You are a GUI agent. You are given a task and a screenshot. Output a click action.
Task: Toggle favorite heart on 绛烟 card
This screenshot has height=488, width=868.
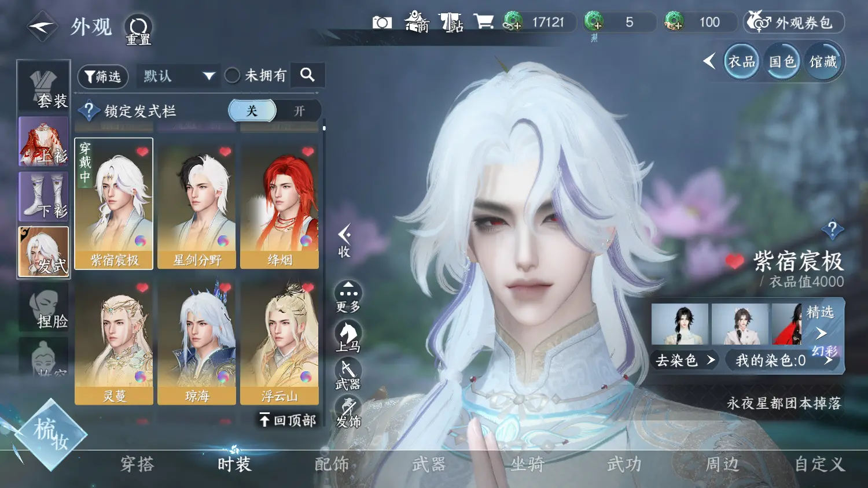[308, 151]
